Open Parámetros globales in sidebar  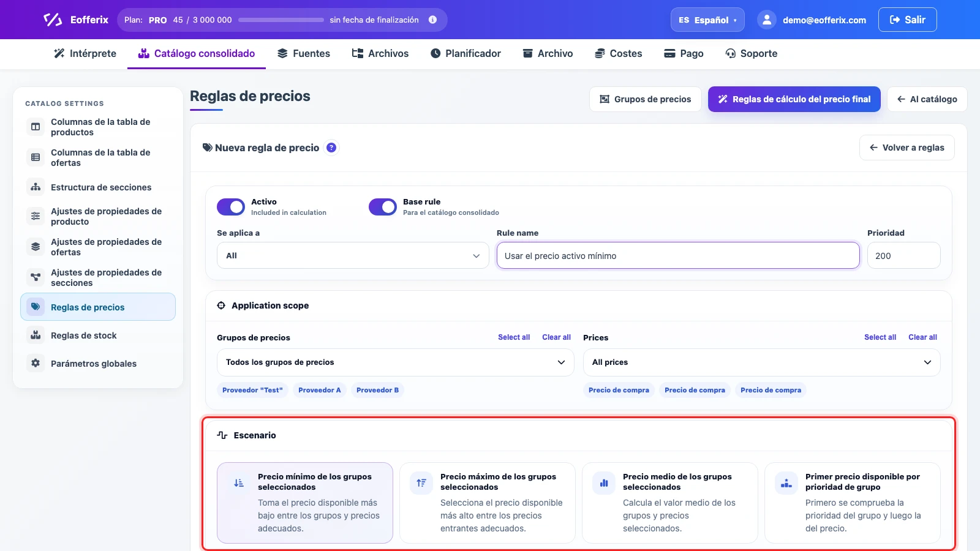point(98,363)
